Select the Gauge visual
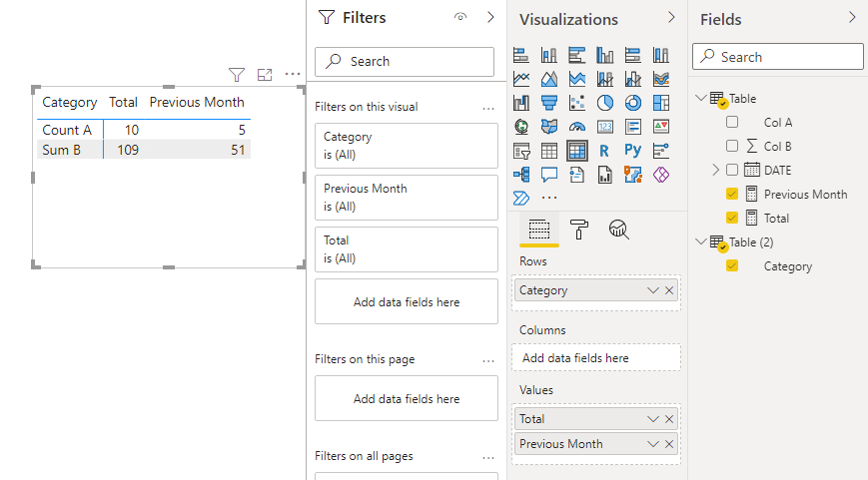This screenshot has width=868, height=480. [x=576, y=127]
